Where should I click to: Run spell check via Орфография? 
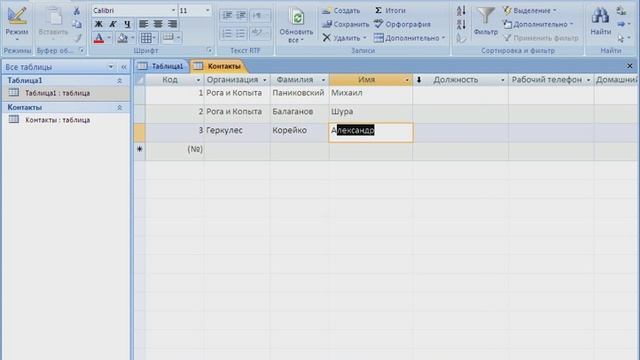402,24
